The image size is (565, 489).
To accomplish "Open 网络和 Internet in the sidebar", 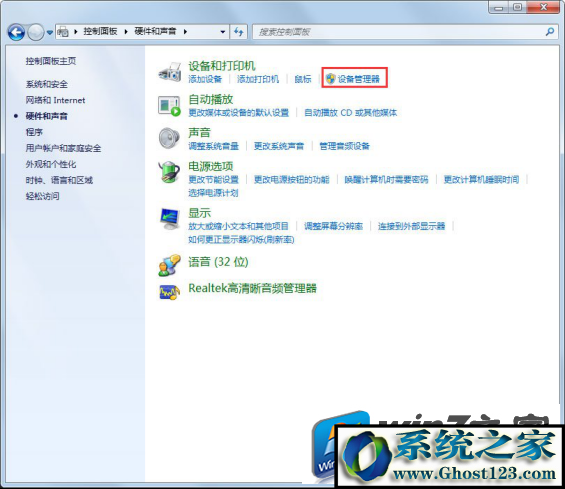I will coord(55,100).
